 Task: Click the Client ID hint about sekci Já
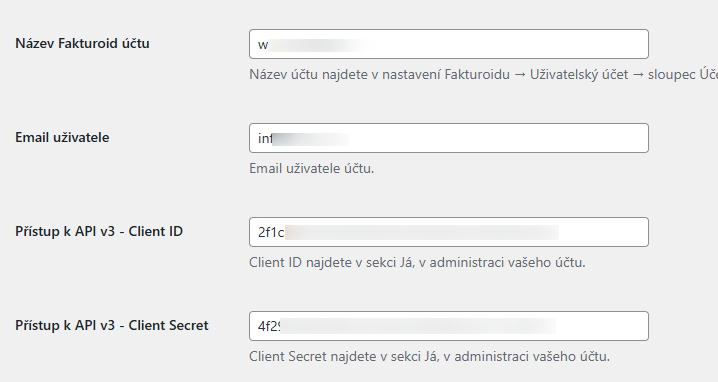click(417, 262)
